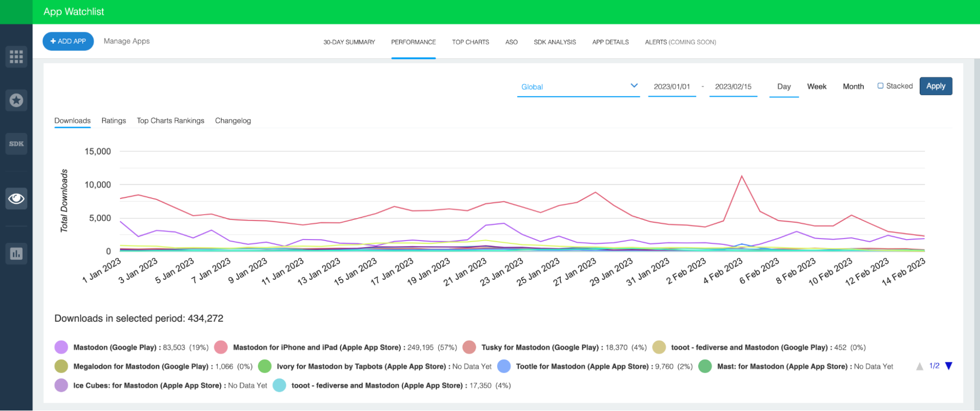Screen dimensions: 980x411
Task: Open the Top Charts tab
Action: coord(471,42)
